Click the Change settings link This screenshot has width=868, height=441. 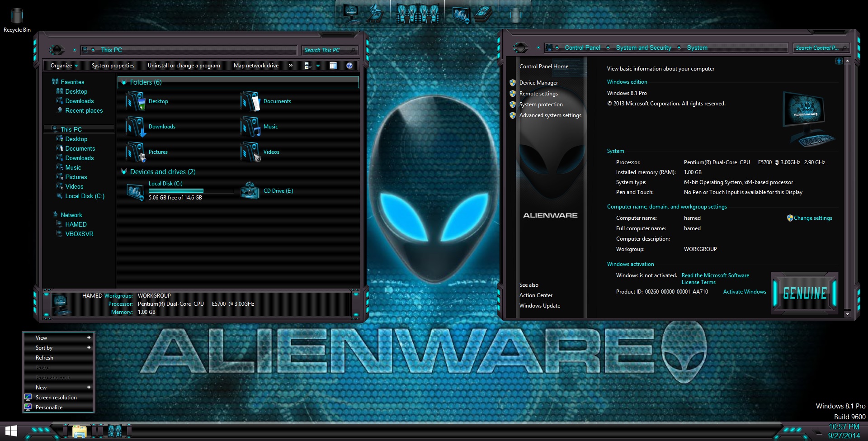[x=812, y=218]
